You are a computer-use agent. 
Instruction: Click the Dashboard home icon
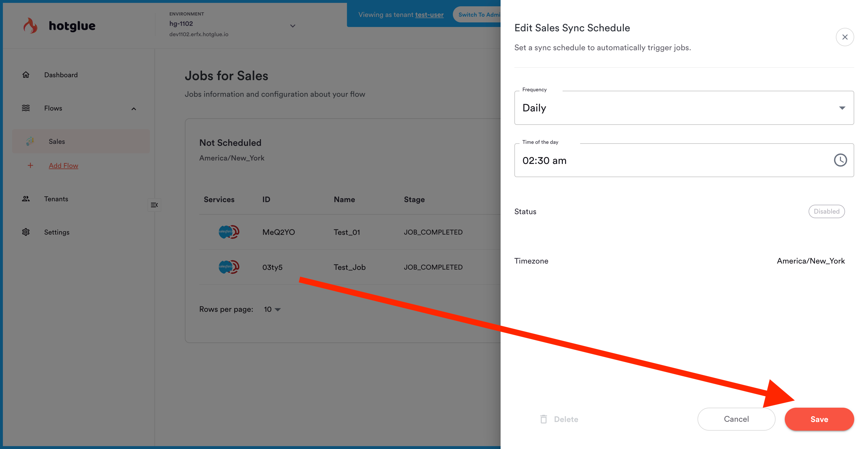click(26, 75)
